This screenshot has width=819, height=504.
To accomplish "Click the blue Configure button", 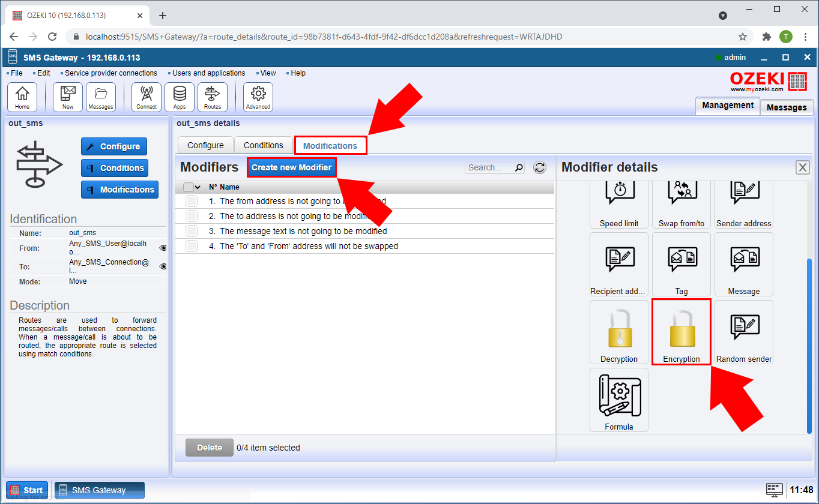I will coord(114,146).
